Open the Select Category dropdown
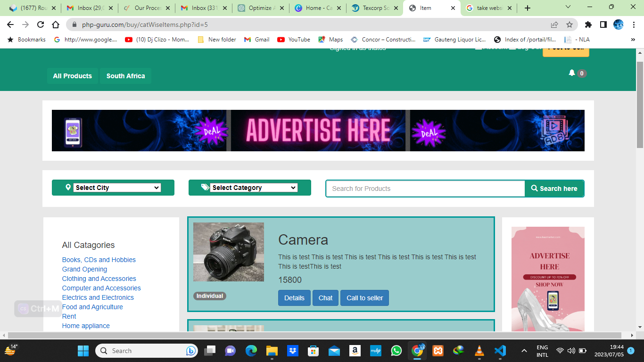 [254, 188]
